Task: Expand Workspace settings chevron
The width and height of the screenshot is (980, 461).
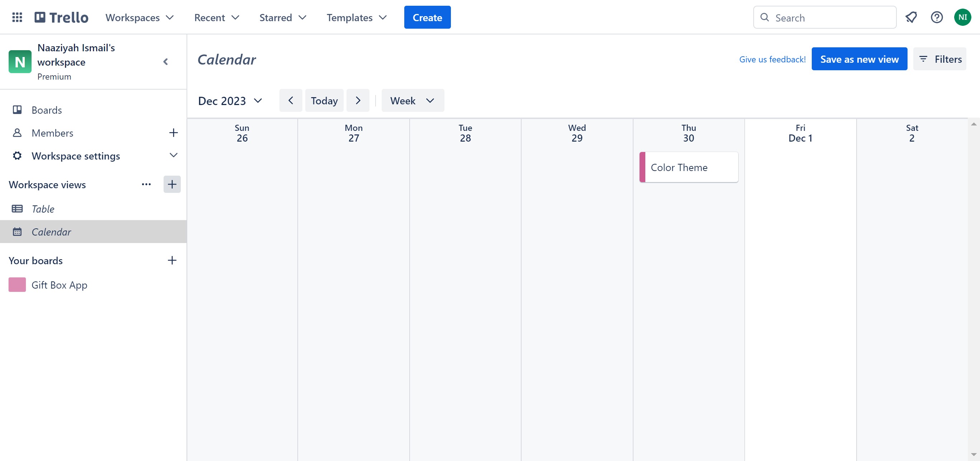Action: pyautogui.click(x=173, y=156)
